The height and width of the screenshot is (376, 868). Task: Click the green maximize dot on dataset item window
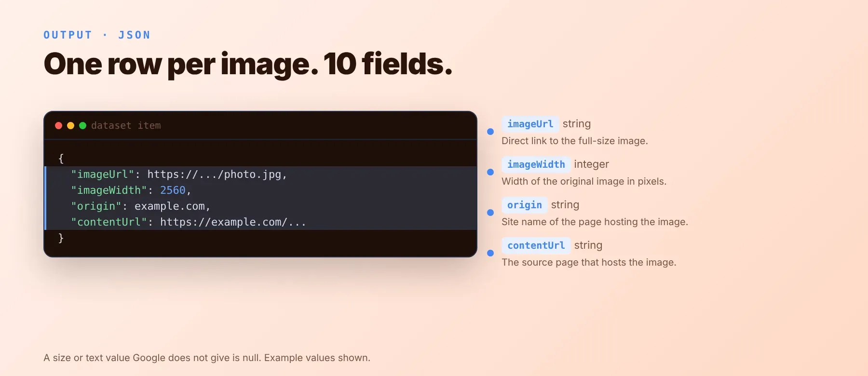coord(82,126)
